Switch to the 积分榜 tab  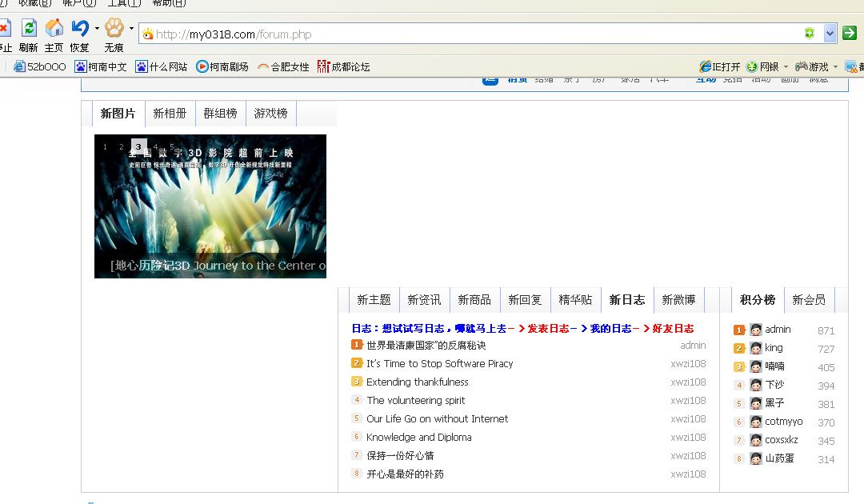758,300
